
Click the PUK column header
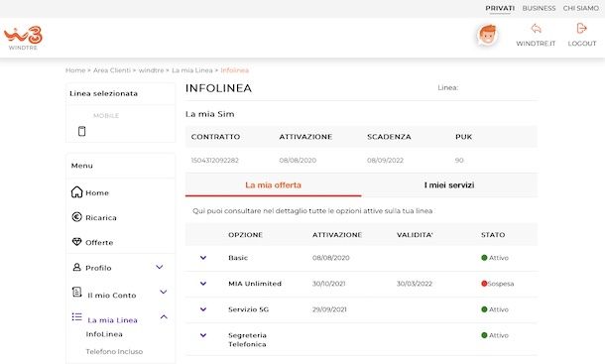464,137
